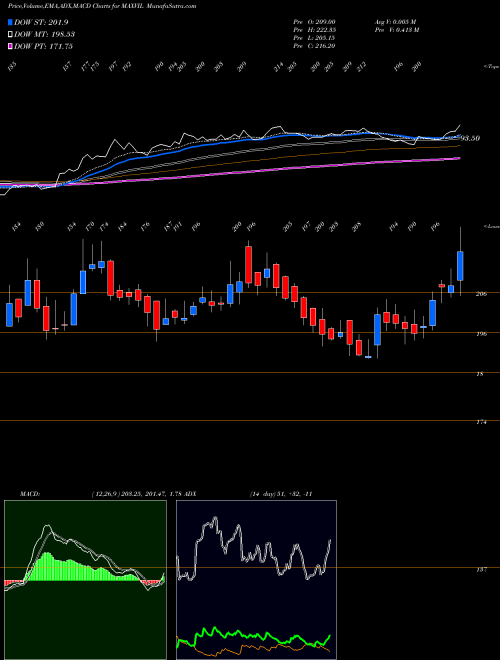Image resolution: width=500 pixels, height=660 pixels.
Task: Click the MACD: panel heading
Action: point(30,494)
